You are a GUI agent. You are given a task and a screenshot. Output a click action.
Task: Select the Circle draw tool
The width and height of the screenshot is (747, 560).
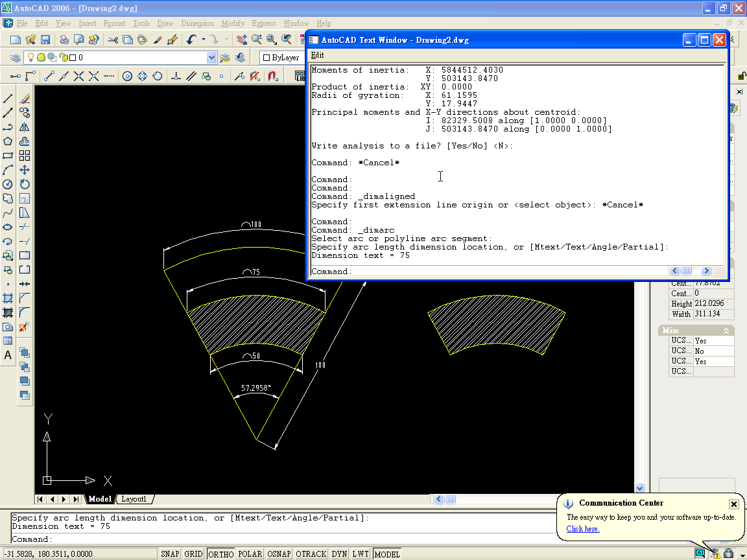pyautogui.click(x=8, y=184)
